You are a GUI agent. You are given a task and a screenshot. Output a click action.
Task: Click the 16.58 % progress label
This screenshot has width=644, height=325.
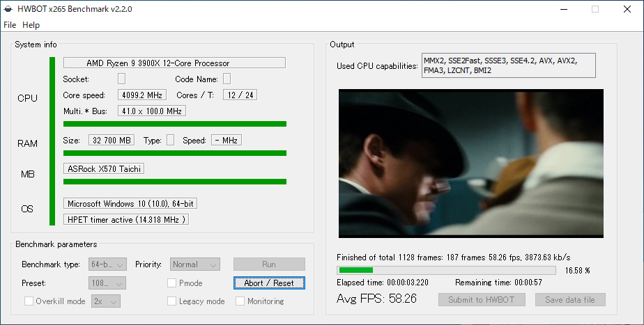[578, 271]
